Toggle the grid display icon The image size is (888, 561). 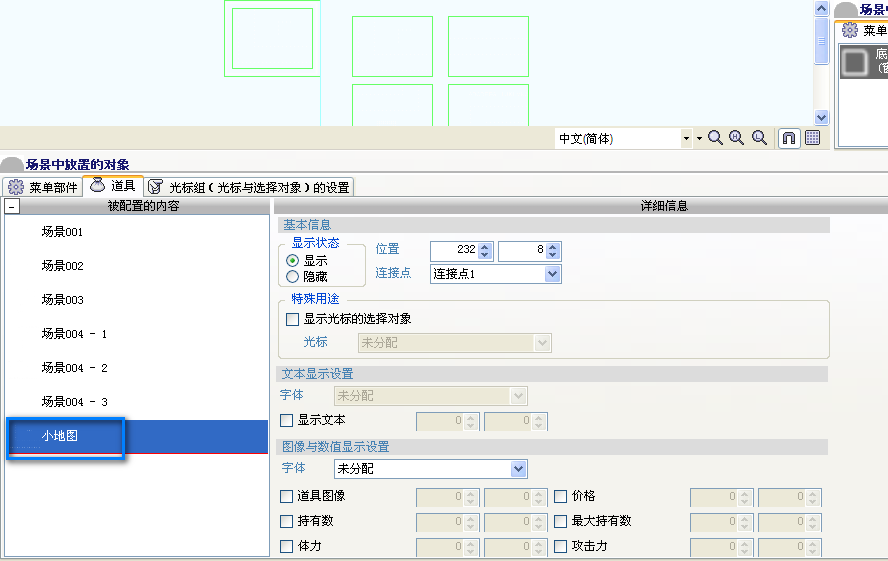813,138
